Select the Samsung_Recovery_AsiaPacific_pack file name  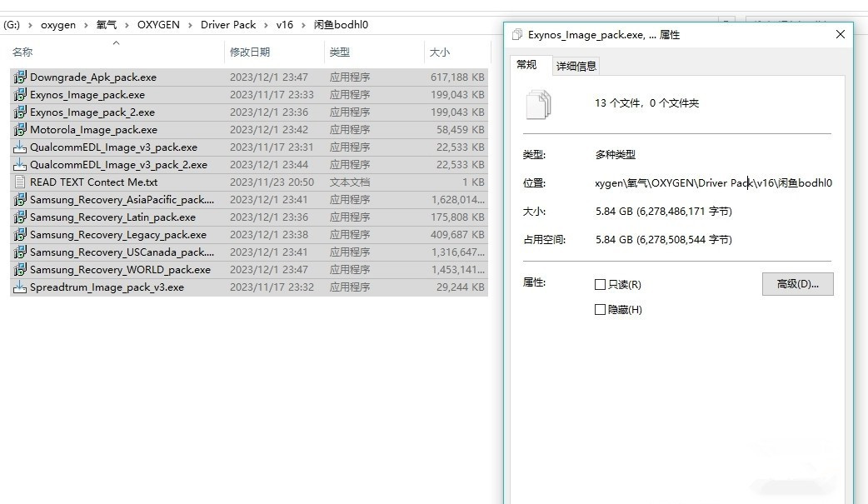click(x=122, y=199)
